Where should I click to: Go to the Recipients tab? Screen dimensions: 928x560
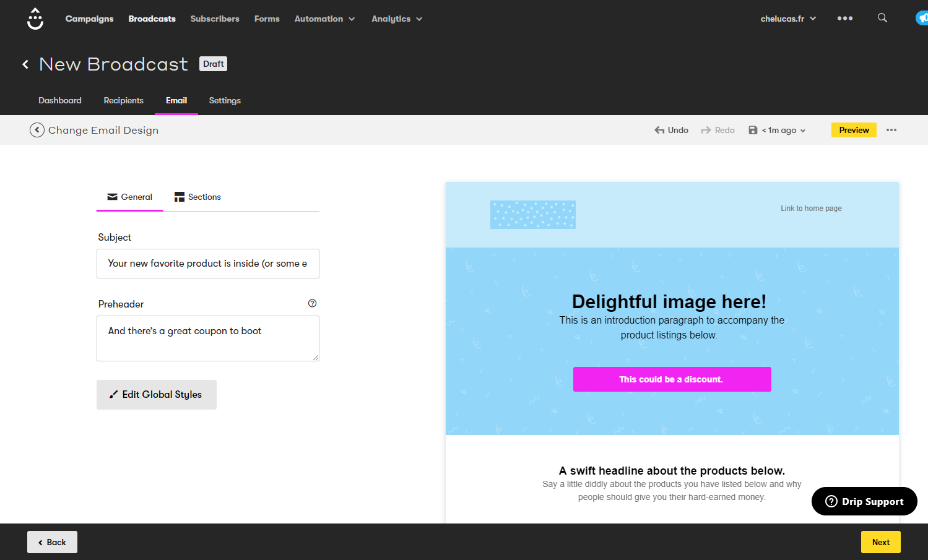pos(123,100)
